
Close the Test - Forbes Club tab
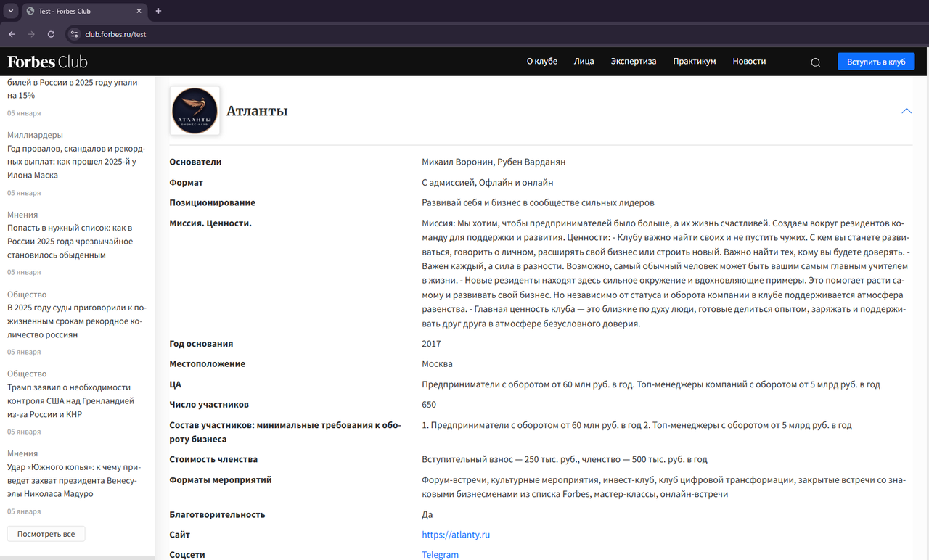tap(138, 11)
